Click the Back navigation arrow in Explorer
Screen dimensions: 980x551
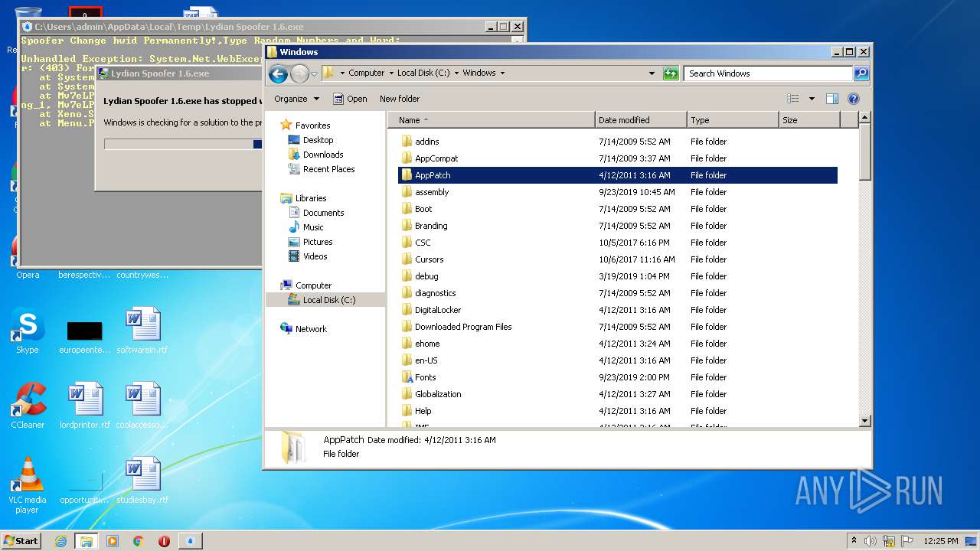click(278, 73)
